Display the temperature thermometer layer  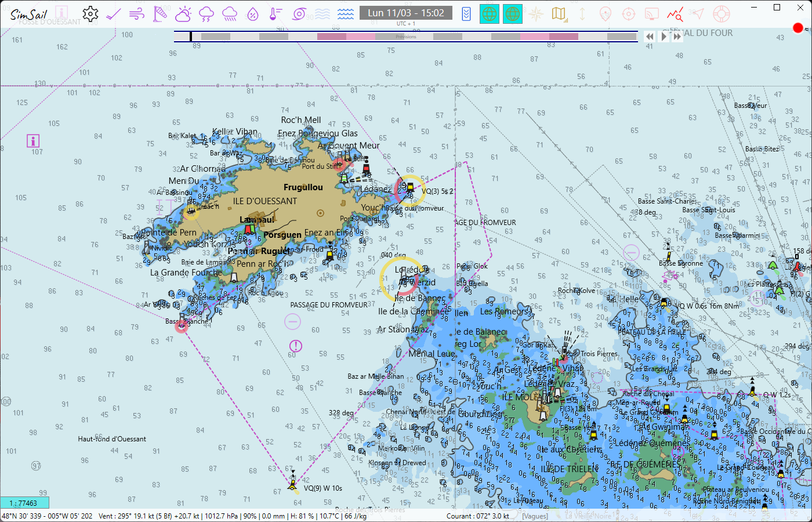click(276, 14)
